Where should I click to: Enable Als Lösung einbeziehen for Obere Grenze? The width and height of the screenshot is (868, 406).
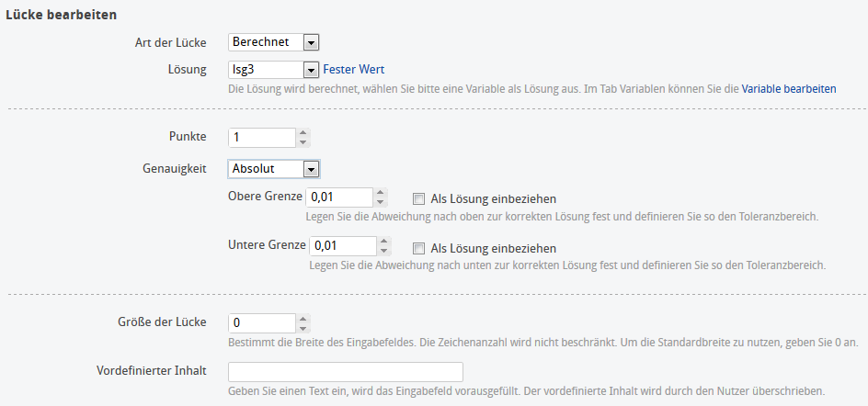point(419,198)
